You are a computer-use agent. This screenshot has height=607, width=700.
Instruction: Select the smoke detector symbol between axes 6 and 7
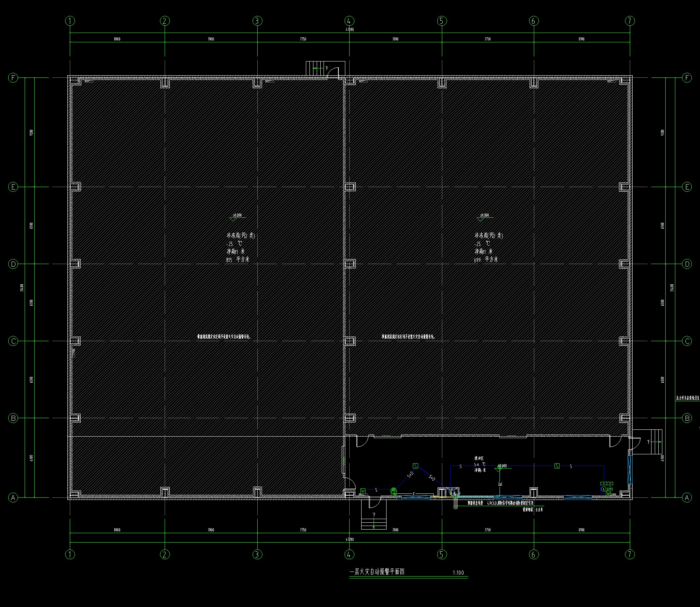[557, 466]
